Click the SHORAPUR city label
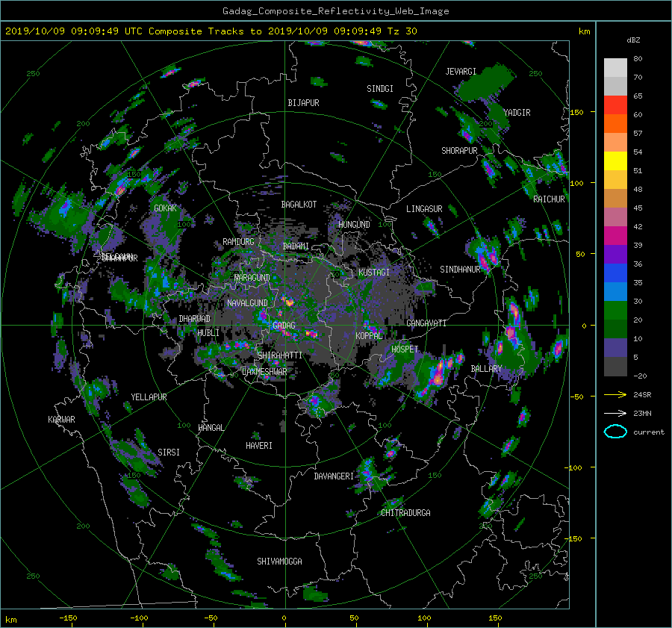This screenshot has height=628, width=672. click(459, 151)
